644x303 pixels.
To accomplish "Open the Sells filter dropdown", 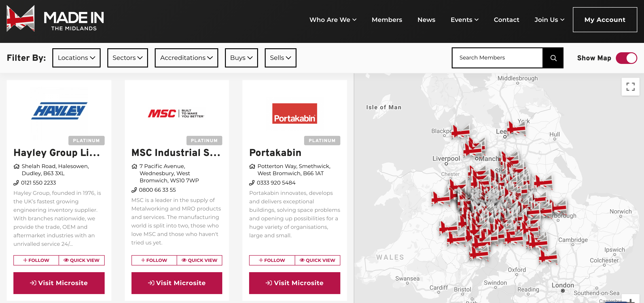I will [x=280, y=58].
